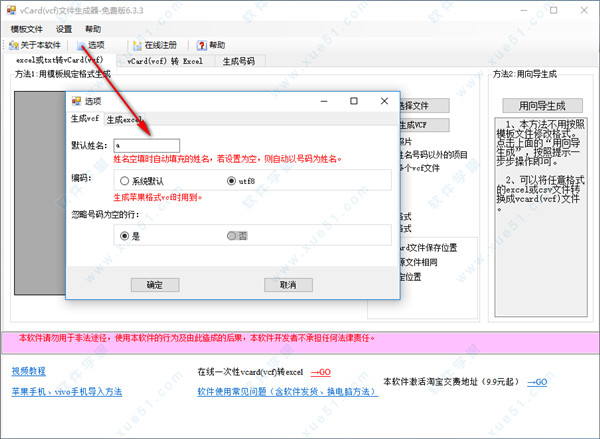Open the 设置 menu
Screen dimensions: 600x439
click(65, 30)
